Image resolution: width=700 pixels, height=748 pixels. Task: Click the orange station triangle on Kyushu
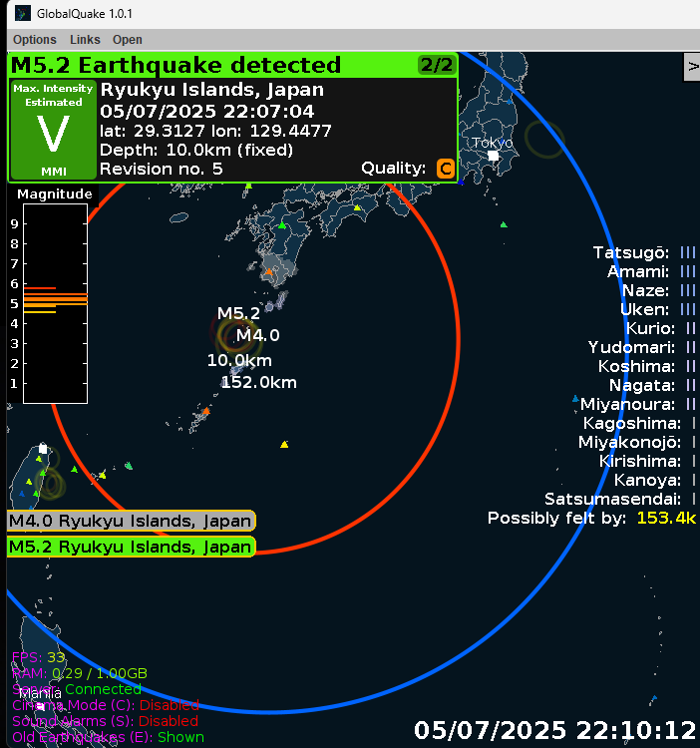tap(269, 272)
